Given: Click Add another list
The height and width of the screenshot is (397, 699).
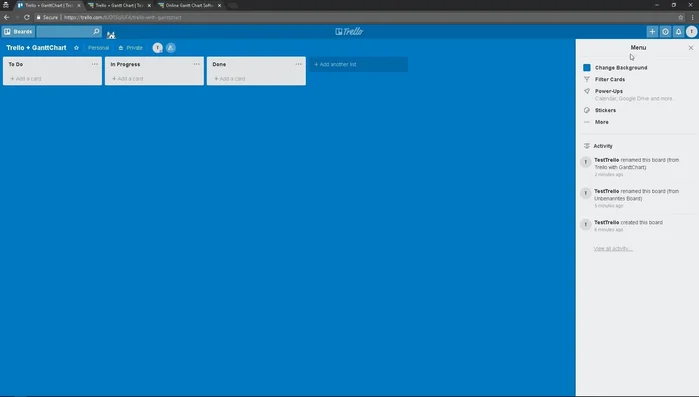Looking at the screenshot, I should tap(359, 64).
